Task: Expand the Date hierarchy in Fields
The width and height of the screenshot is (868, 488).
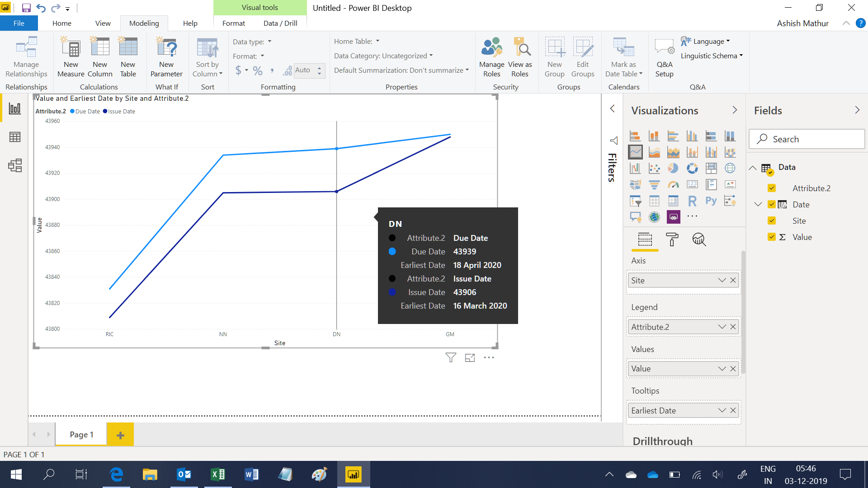Action: click(x=758, y=204)
